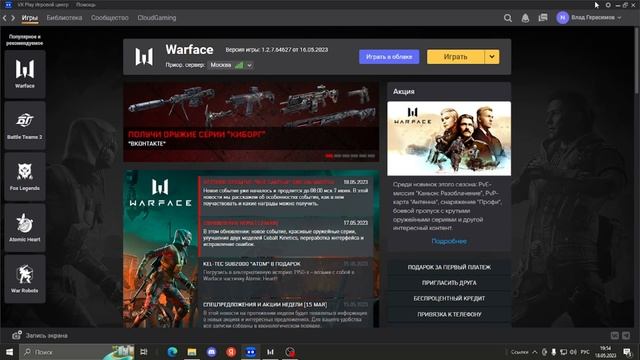Open notifications bell icon
Viewport: 640px width, 360px height.
point(525,18)
